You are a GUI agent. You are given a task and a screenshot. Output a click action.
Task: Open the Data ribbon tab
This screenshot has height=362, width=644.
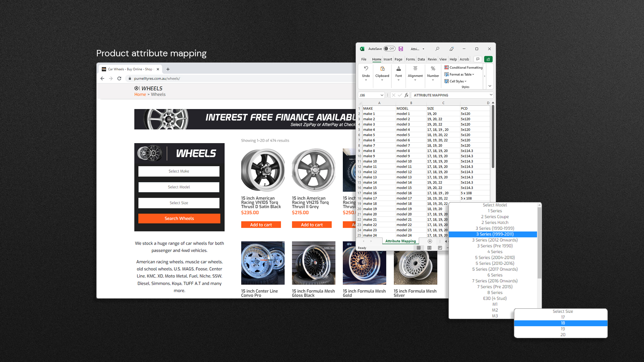click(421, 59)
